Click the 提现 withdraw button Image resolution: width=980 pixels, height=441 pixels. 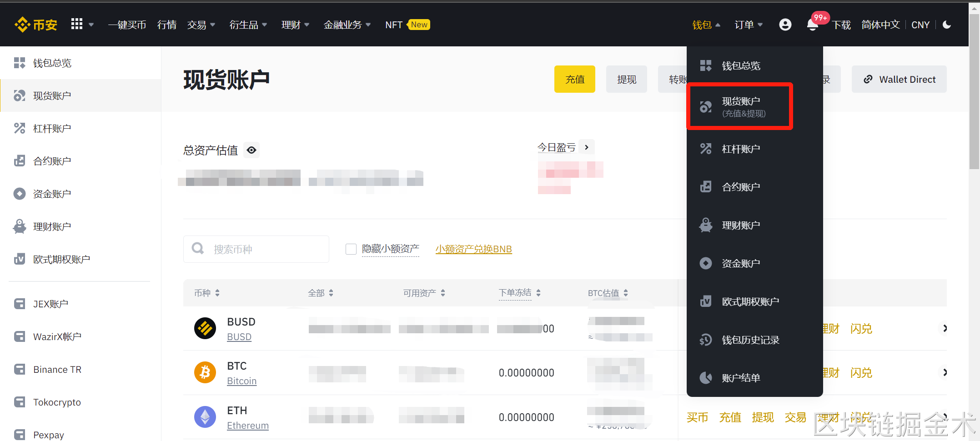point(627,79)
